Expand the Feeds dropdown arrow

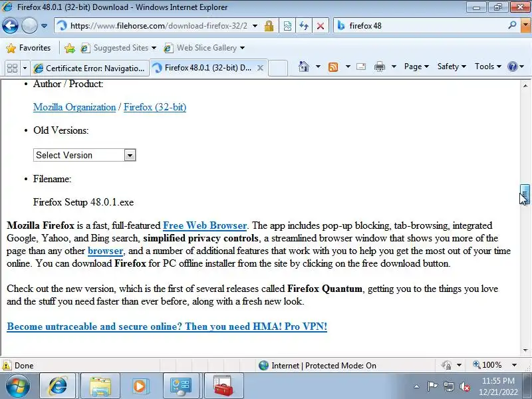click(x=348, y=66)
